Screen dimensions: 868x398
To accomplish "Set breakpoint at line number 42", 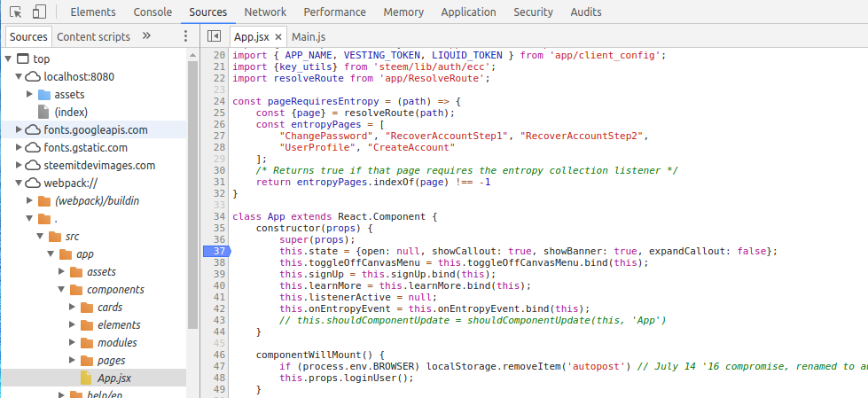I will point(219,308).
